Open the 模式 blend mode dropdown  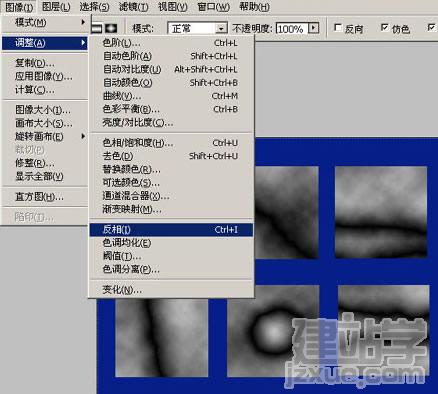[x=197, y=29]
